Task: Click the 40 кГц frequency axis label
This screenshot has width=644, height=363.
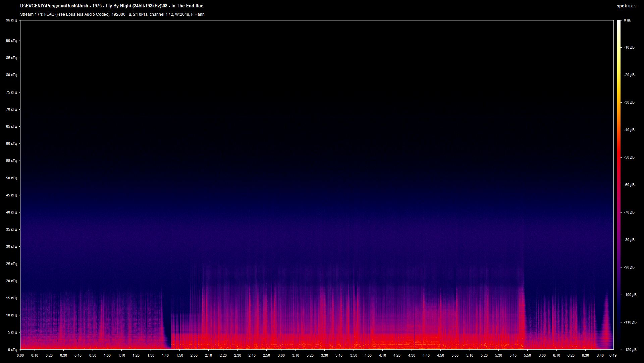Action: (11, 212)
